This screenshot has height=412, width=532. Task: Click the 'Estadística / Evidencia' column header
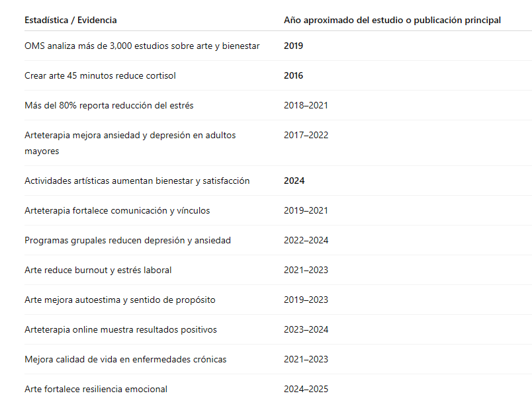(71, 20)
